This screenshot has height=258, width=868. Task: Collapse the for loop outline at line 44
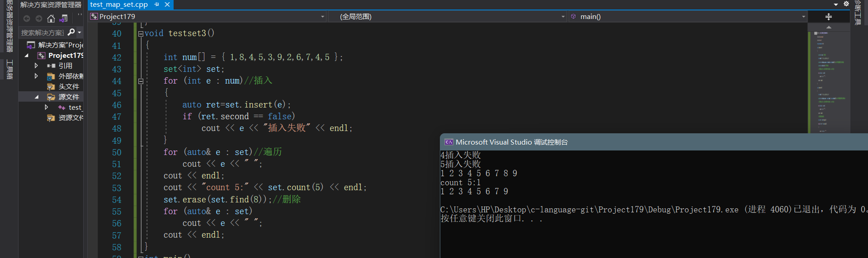click(141, 81)
